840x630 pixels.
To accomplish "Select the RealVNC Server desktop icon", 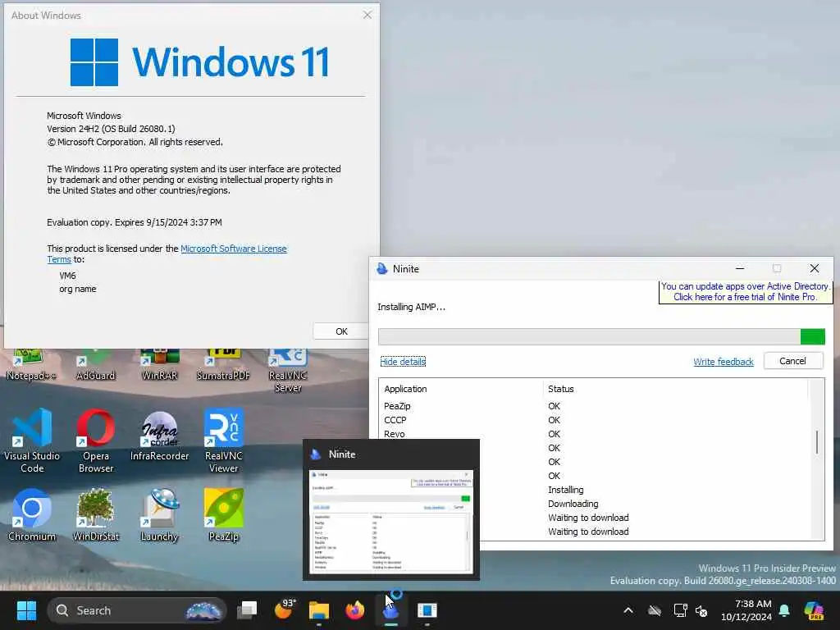I will pos(288,372).
